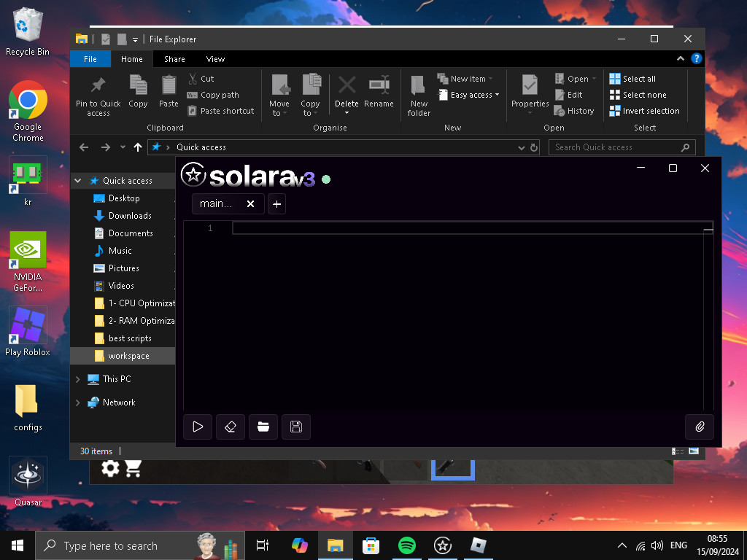Expand the Network tree node
747x560 pixels.
[77, 402]
